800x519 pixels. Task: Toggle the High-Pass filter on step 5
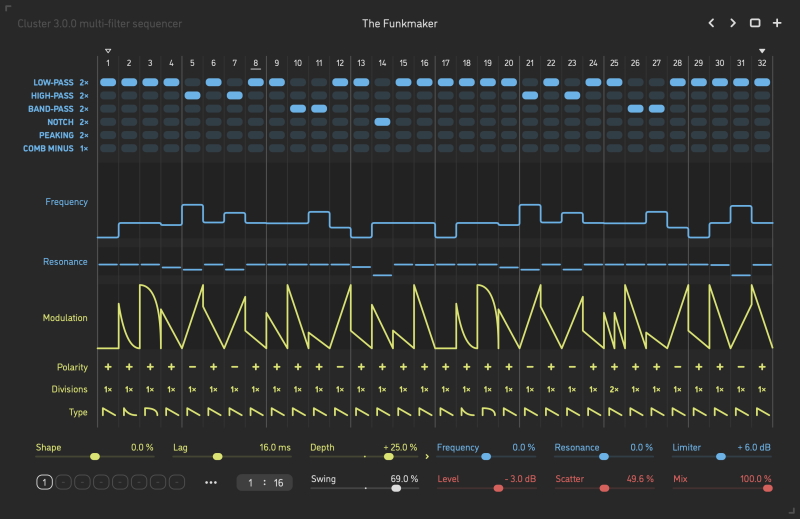click(x=193, y=95)
